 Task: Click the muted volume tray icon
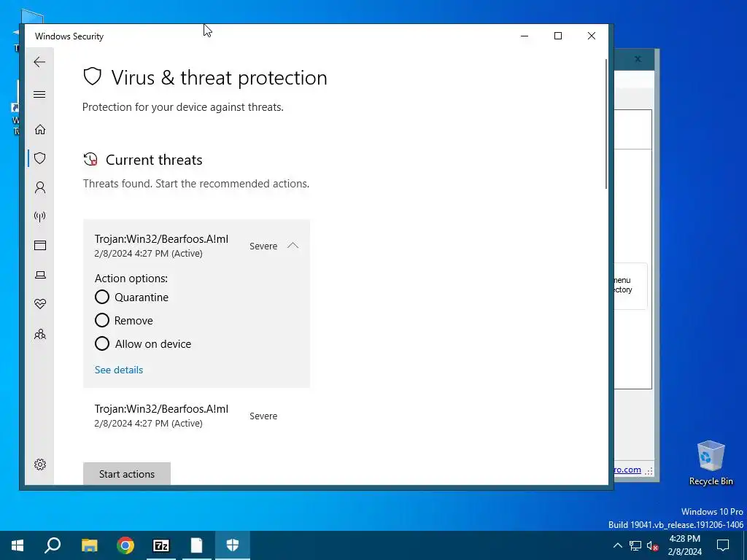pyautogui.click(x=653, y=545)
